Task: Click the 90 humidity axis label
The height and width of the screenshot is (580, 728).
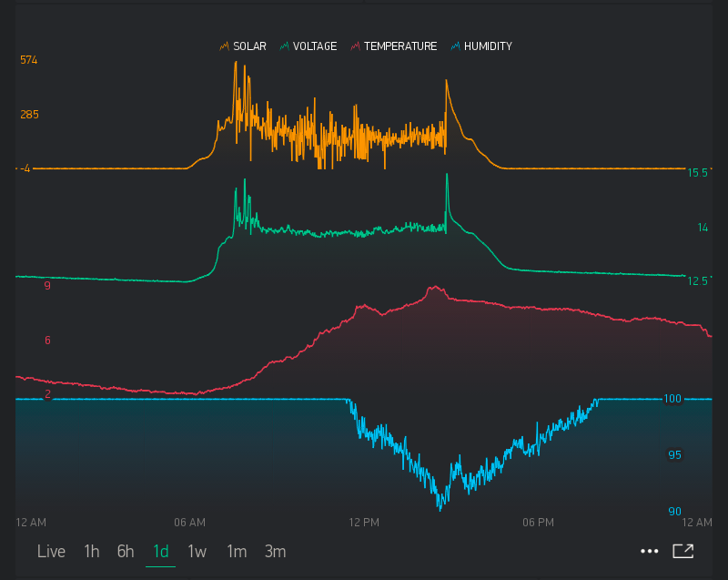Action: coord(674,512)
